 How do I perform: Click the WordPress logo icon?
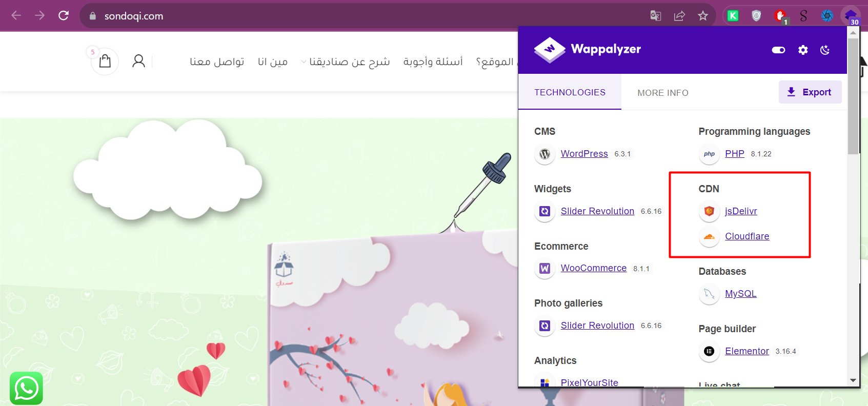click(545, 154)
